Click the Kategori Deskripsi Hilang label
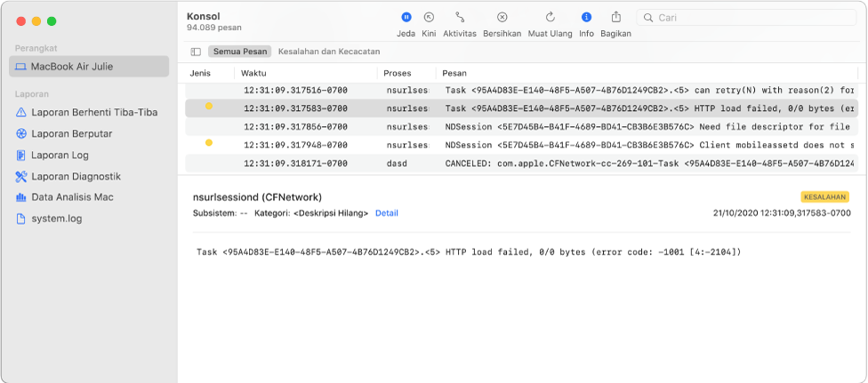Viewport: 868px width, 383px height. pos(311,213)
